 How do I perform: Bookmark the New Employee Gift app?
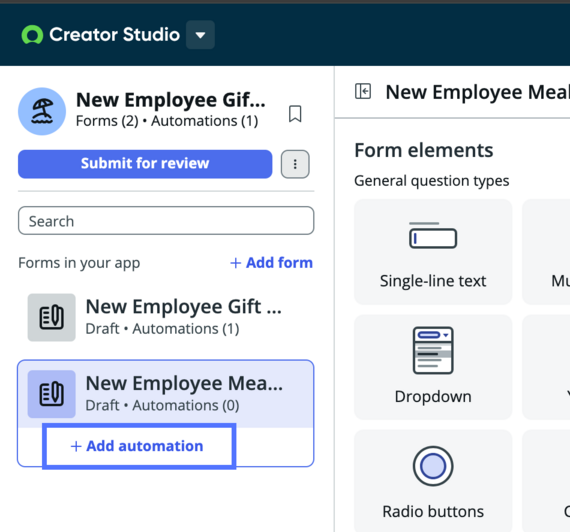pos(295,114)
